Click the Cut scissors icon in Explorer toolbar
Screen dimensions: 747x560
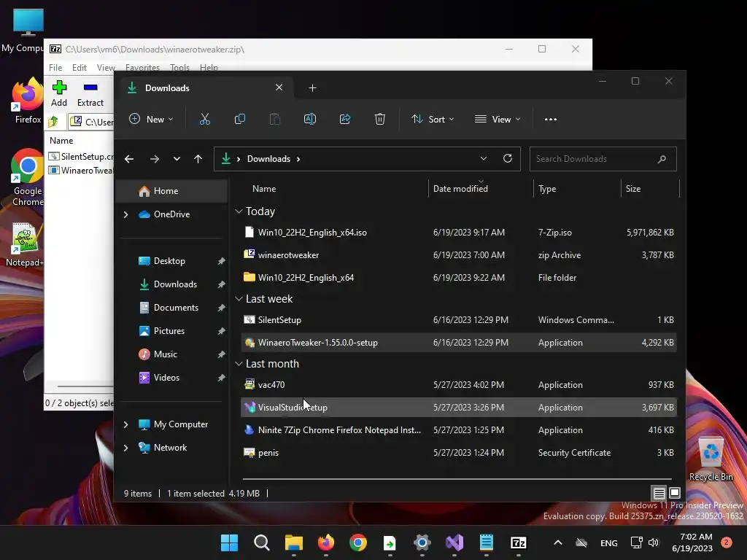tap(204, 119)
